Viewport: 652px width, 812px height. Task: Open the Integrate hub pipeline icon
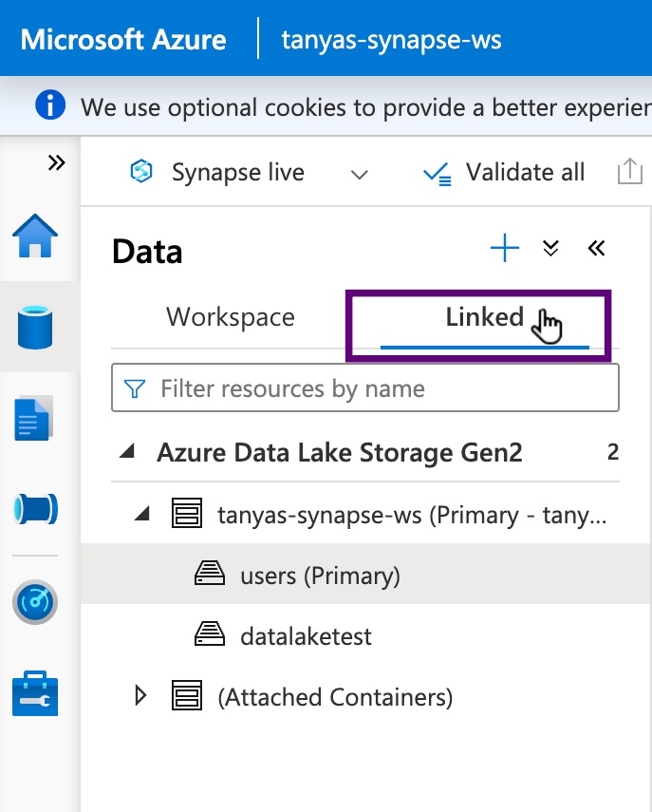click(x=35, y=509)
